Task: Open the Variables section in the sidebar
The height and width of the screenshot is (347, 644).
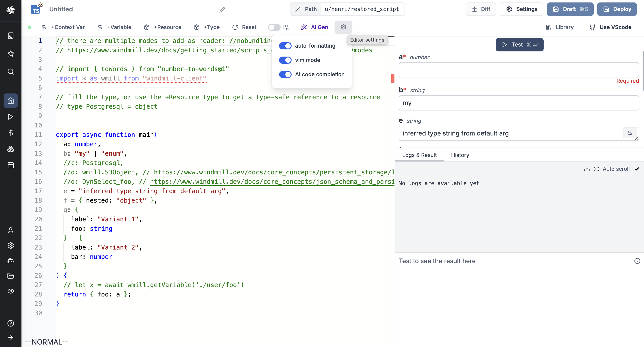Action: pos(11,133)
